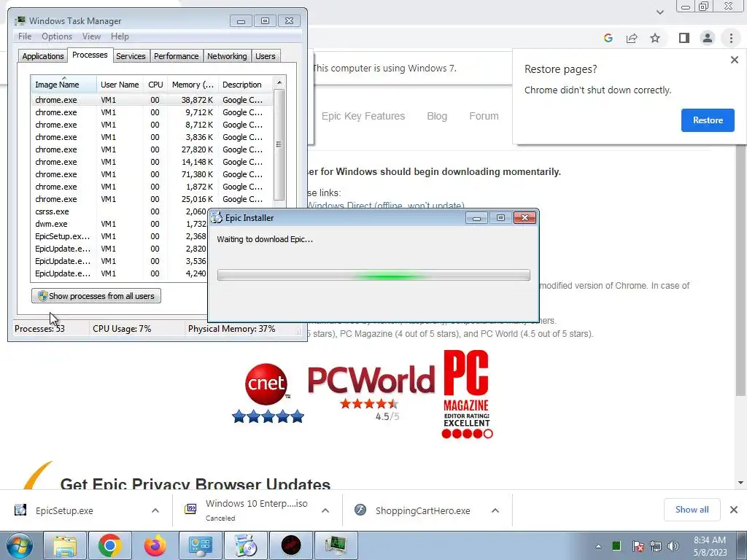Click the black-red round taskbar icon
747x560 pixels.
(290, 545)
